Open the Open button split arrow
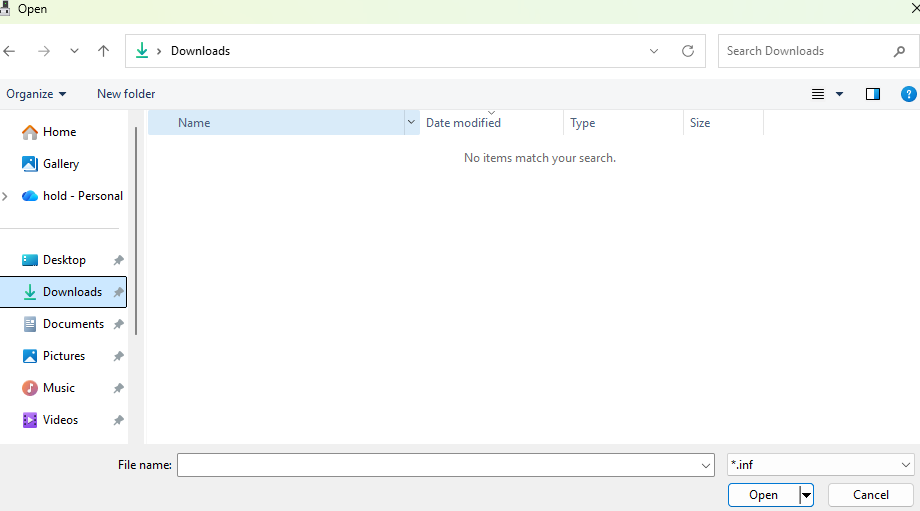Image resolution: width=920 pixels, height=511 pixels. pyautogui.click(x=806, y=495)
